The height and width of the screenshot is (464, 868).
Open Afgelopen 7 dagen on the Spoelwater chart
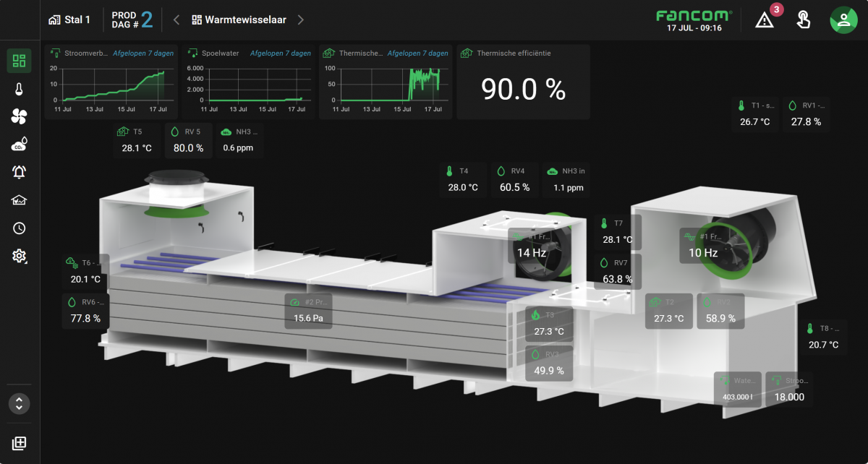pos(281,53)
